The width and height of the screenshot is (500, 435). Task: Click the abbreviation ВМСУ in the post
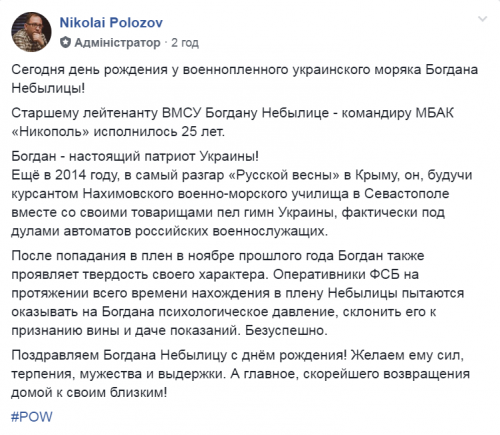pyautogui.click(x=182, y=113)
